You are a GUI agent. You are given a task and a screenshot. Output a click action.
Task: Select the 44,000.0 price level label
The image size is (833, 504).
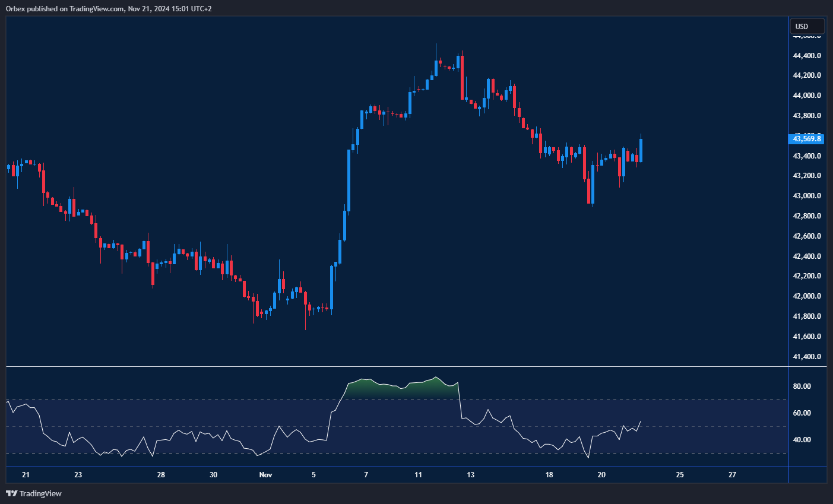pyautogui.click(x=807, y=96)
